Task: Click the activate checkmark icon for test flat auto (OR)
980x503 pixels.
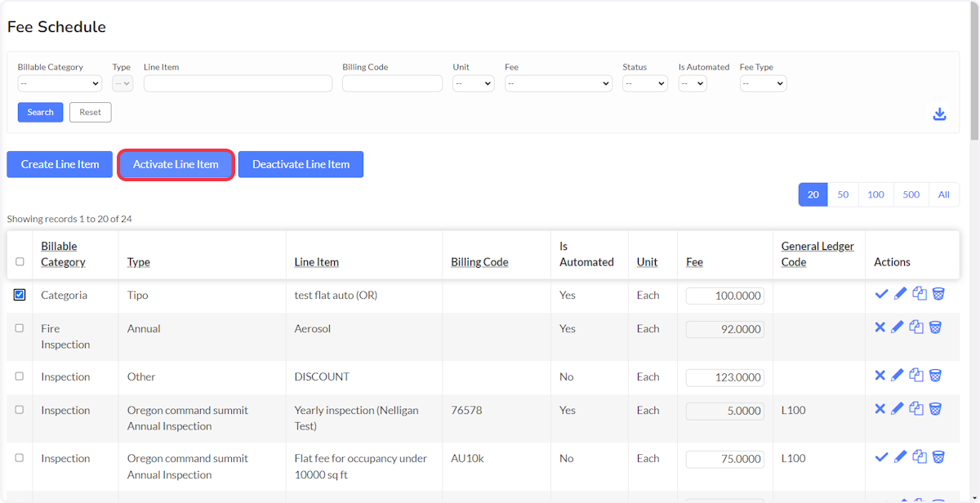Action: pos(881,294)
